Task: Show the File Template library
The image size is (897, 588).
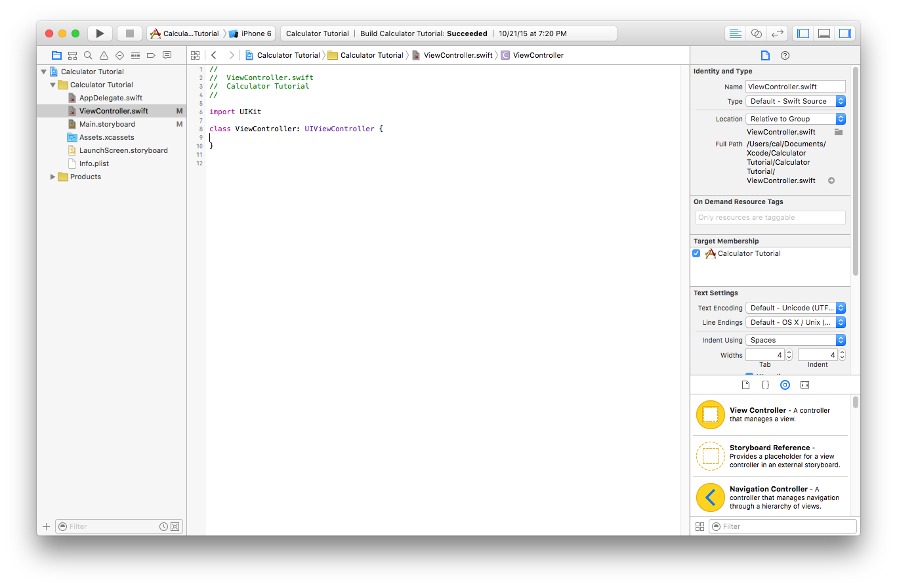Action: 745,385
